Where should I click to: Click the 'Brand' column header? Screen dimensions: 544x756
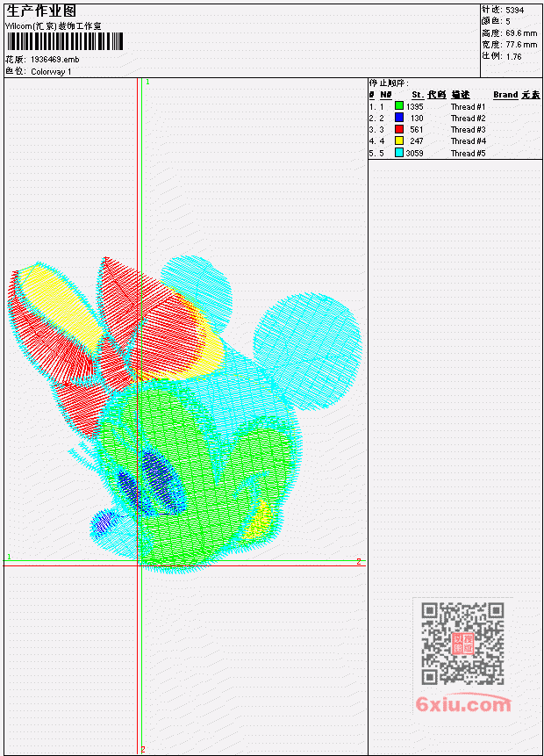click(x=505, y=95)
